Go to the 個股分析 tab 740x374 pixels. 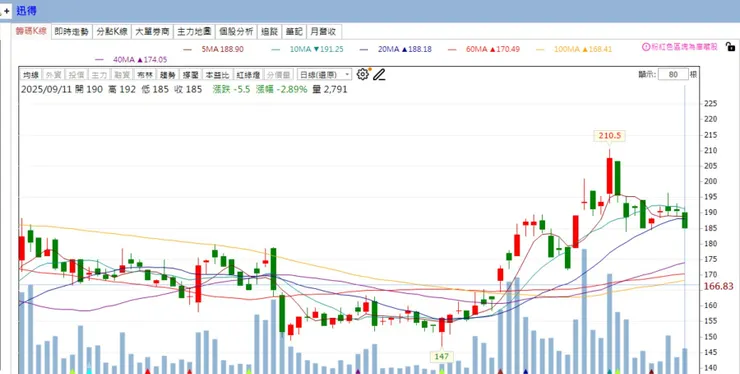coord(236,32)
